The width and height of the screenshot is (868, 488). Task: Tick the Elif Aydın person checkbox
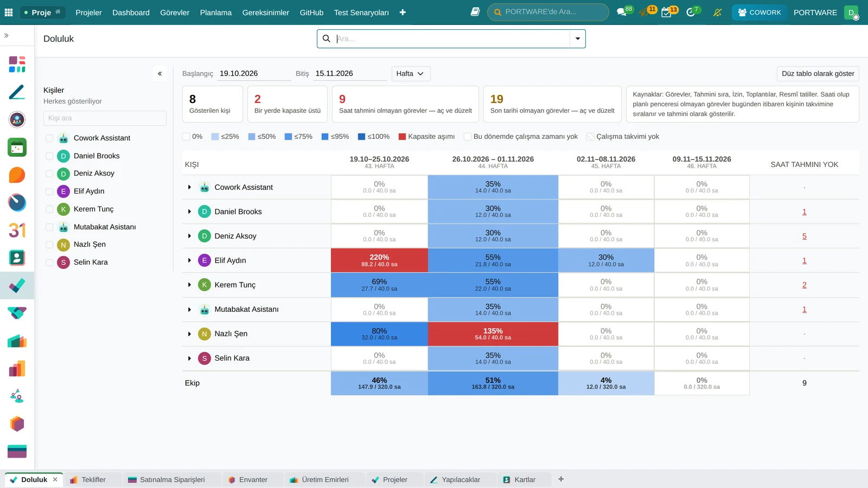coord(49,191)
